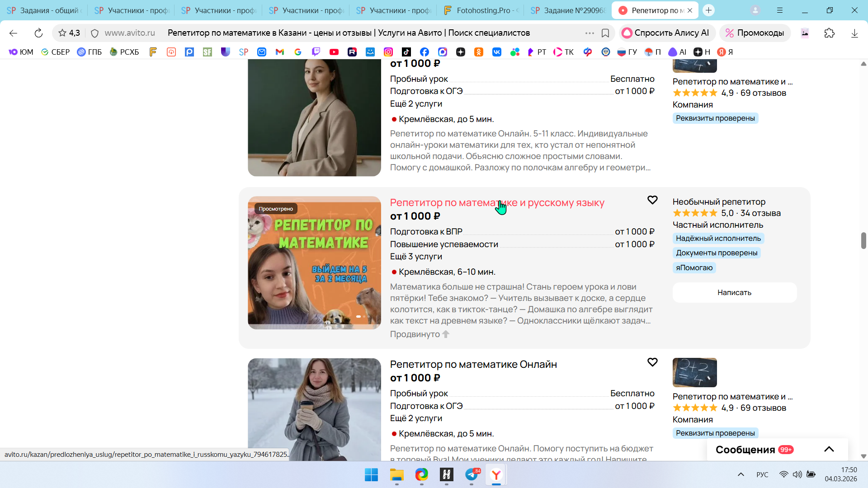The image size is (868, 488).
Task: Open the YouTube bookmark icon
Action: [x=334, y=52]
